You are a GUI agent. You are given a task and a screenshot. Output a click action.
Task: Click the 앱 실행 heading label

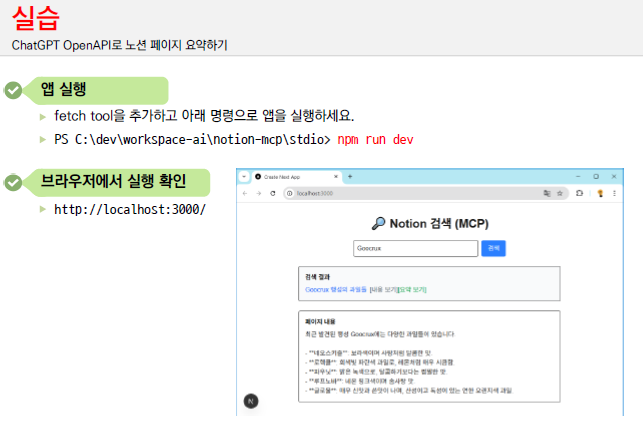(x=64, y=89)
